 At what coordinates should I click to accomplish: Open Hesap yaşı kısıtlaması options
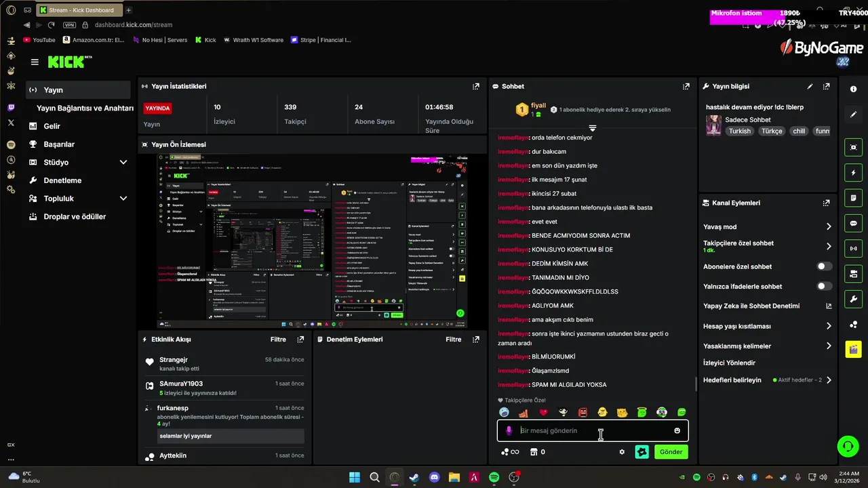(829, 326)
